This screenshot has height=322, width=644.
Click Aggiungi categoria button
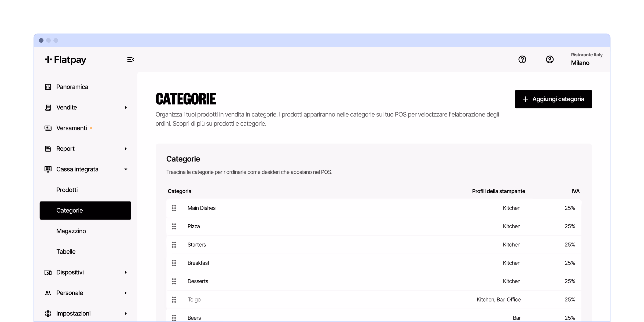[x=553, y=99]
